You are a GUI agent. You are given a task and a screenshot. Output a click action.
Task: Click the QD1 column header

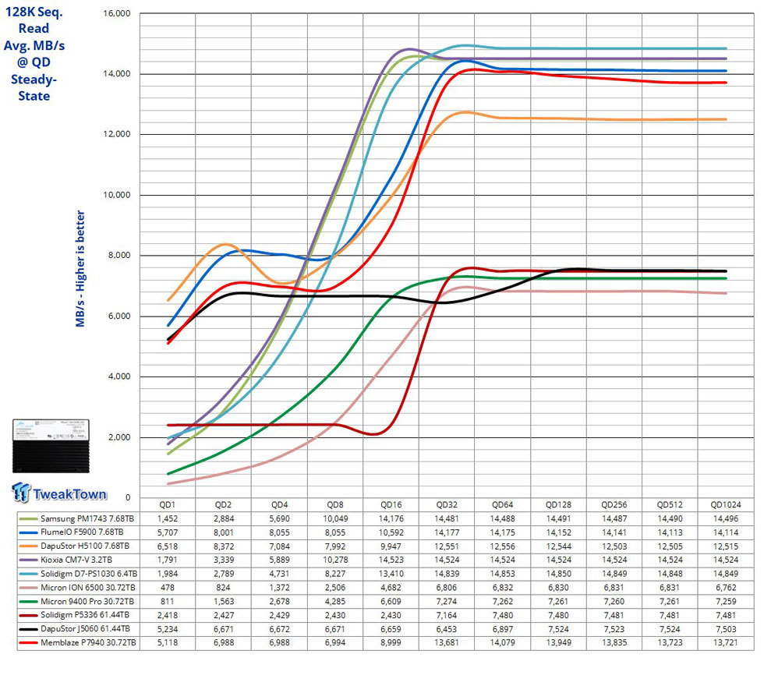[167, 504]
